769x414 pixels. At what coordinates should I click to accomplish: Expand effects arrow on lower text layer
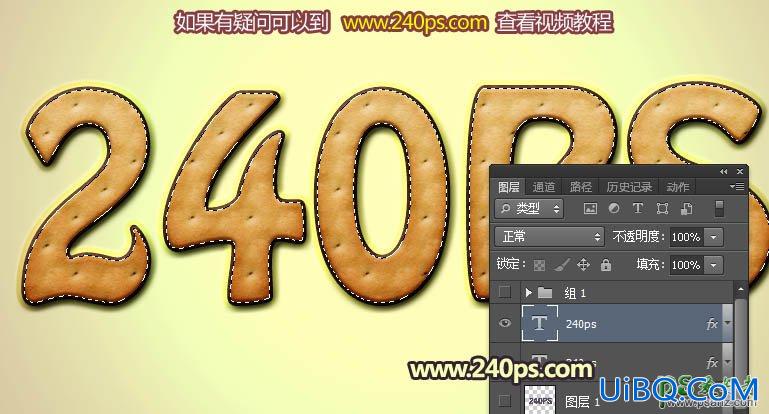pos(728,362)
